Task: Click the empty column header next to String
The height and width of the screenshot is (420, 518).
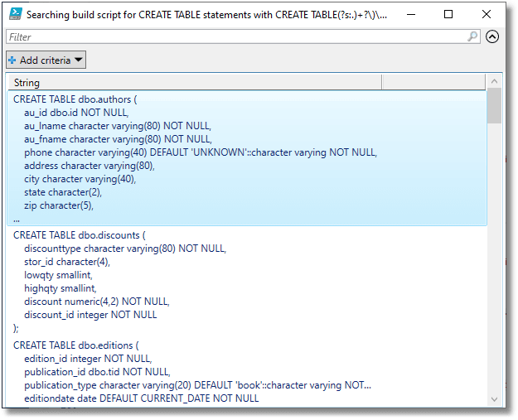Action: [433, 83]
